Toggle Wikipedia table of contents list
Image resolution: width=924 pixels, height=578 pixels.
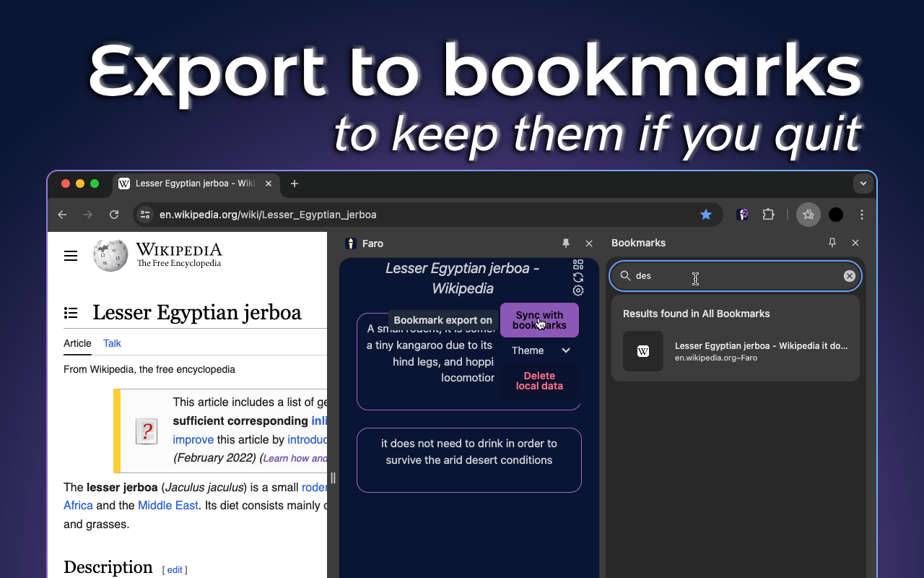[x=71, y=313]
